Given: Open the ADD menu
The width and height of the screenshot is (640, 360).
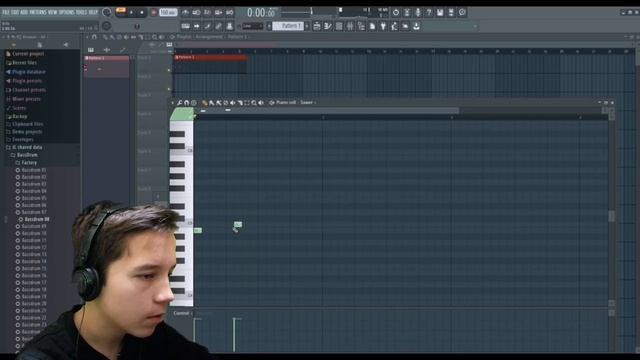Looking at the screenshot, I should 24,12.
